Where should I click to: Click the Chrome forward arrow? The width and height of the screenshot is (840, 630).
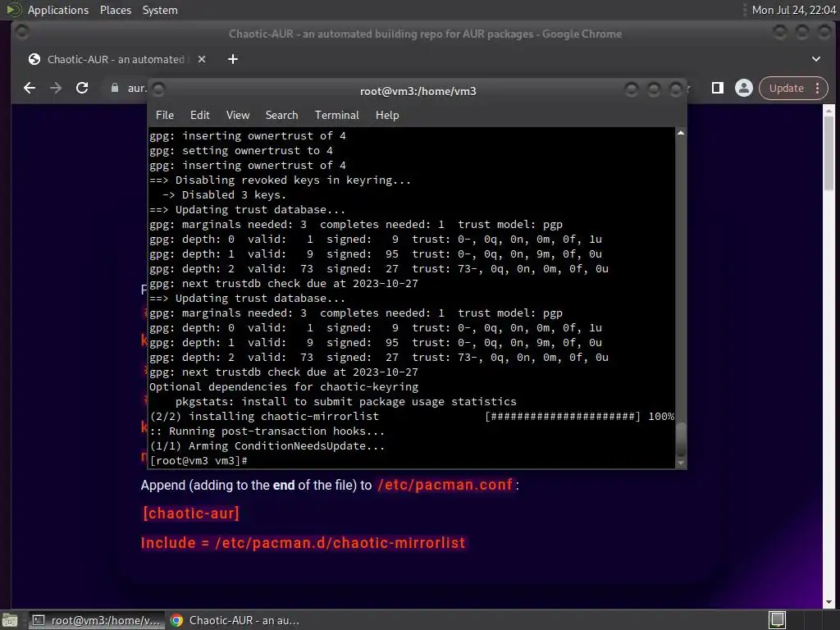click(x=56, y=88)
